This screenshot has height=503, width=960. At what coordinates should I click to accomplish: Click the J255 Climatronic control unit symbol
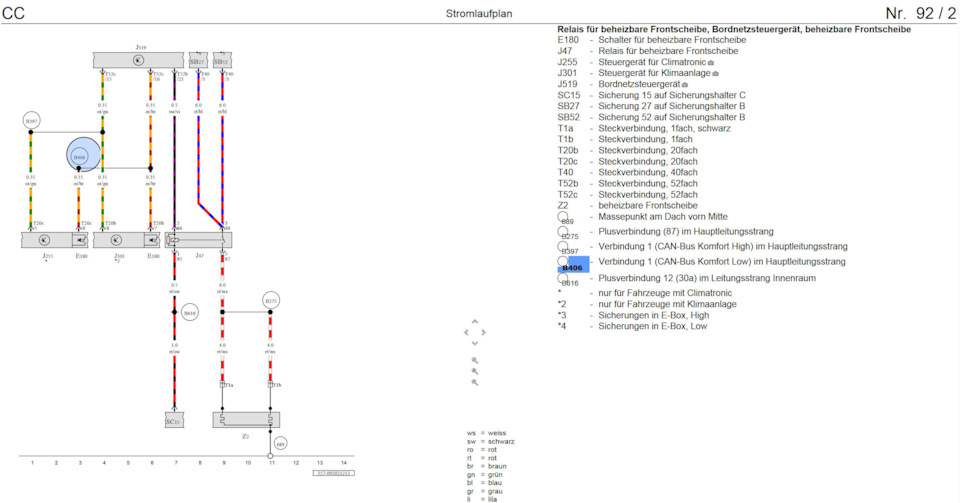46,240
